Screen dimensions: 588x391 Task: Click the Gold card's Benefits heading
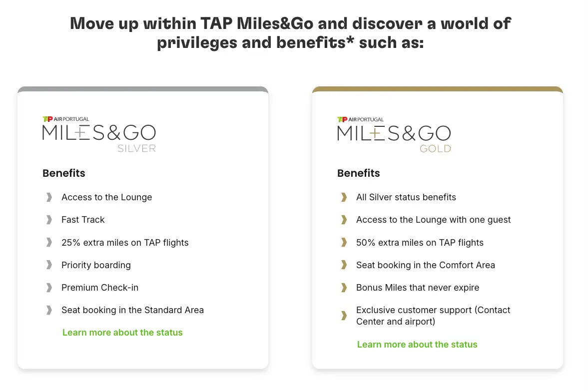[x=359, y=173]
